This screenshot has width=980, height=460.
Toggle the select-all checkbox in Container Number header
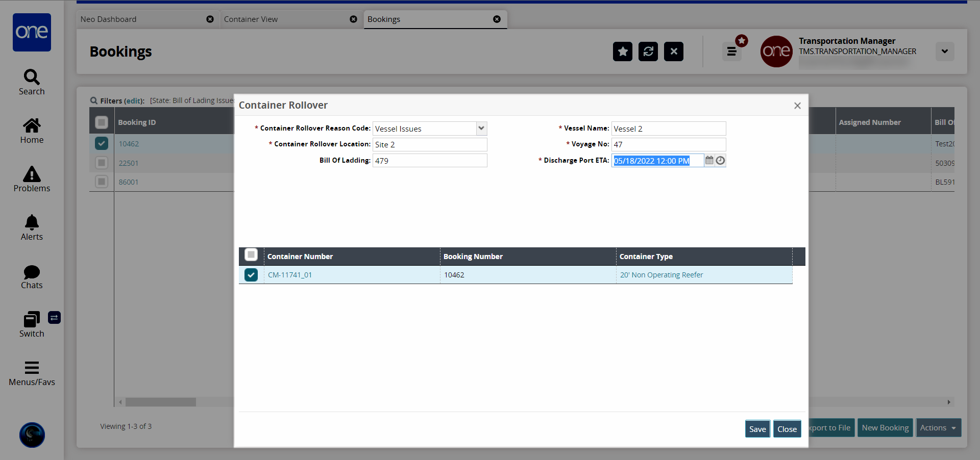[251, 254]
